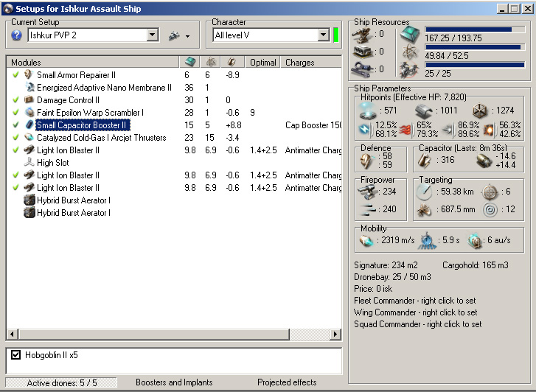Click the green character skill indicator
The height and width of the screenshot is (392, 536).
click(x=336, y=35)
